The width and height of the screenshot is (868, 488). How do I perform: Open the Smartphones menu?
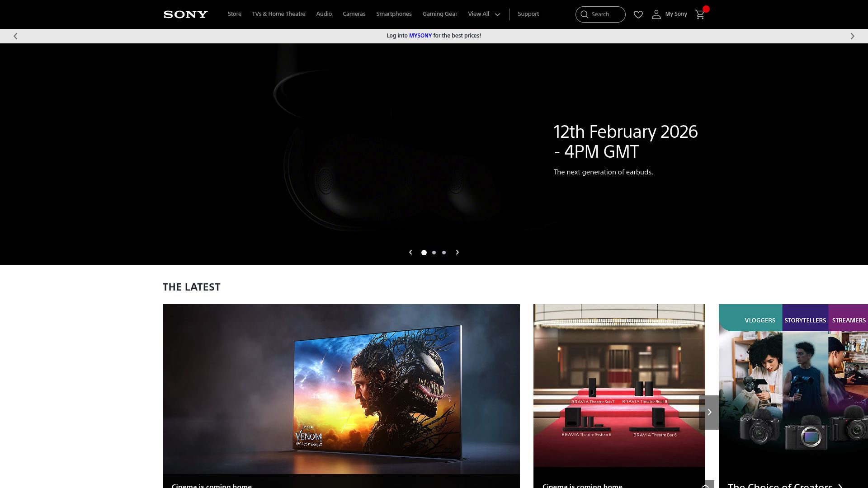point(394,14)
